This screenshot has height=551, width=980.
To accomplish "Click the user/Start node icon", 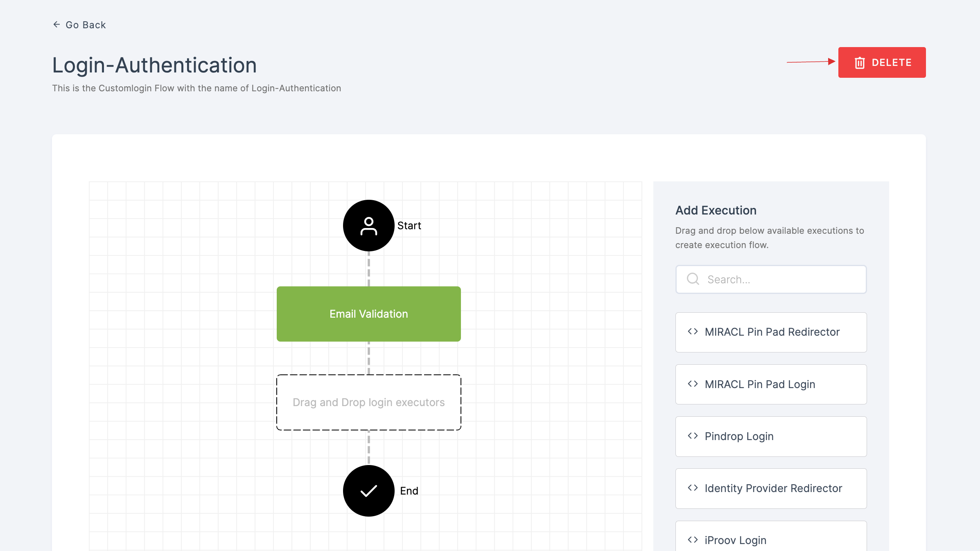I will tap(369, 225).
